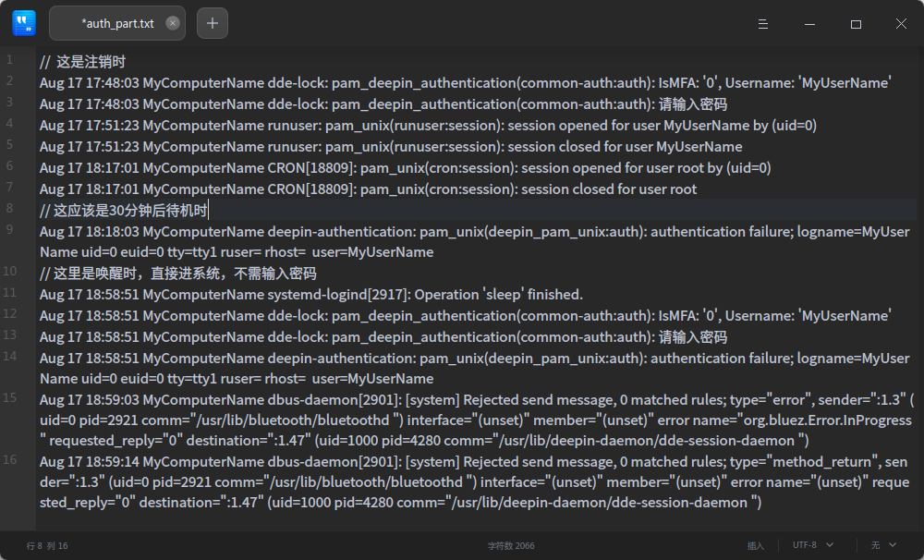Maximize the editor window

coord(855,23)
